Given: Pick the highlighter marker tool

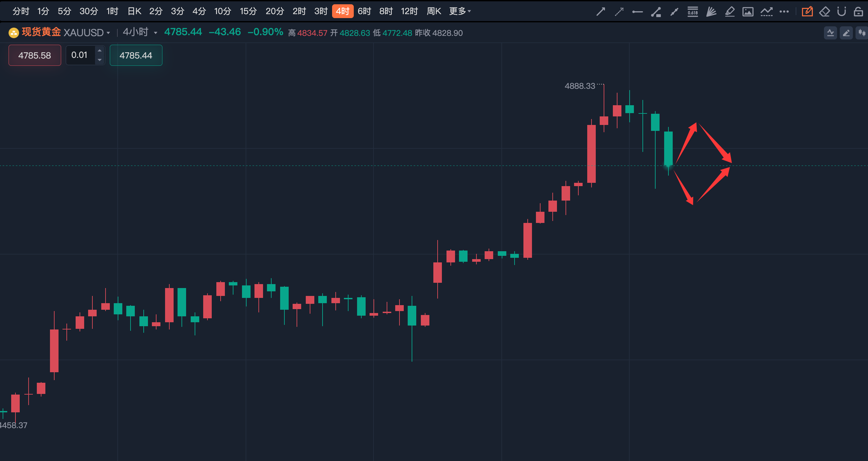Looking at the screenshot, I should coord(730,12).
